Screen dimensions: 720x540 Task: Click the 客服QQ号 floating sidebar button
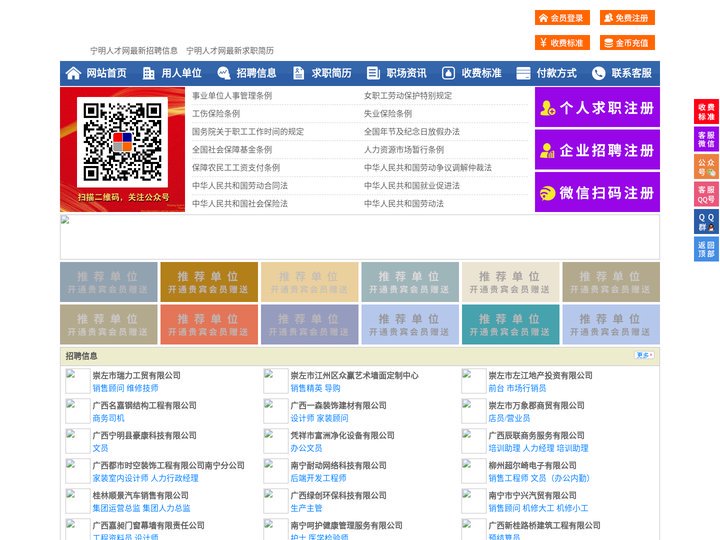pyautogui.click(x=706, y=194)
